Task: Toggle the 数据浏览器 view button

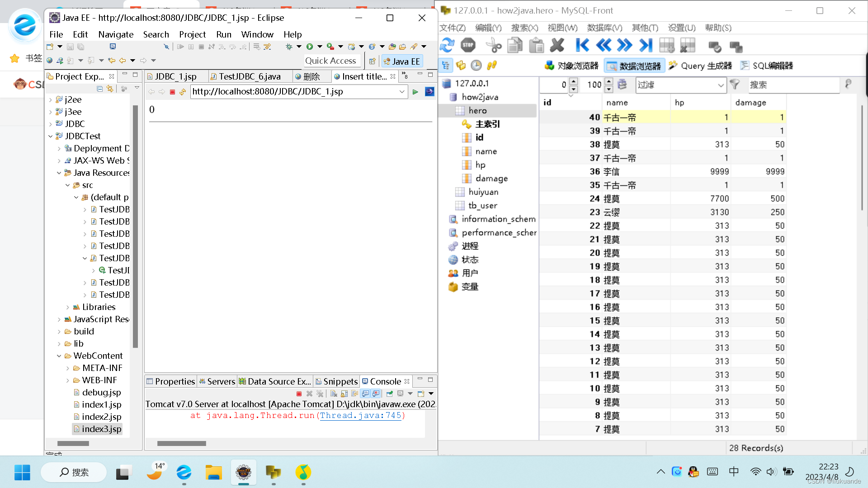Action: point(633,66)
